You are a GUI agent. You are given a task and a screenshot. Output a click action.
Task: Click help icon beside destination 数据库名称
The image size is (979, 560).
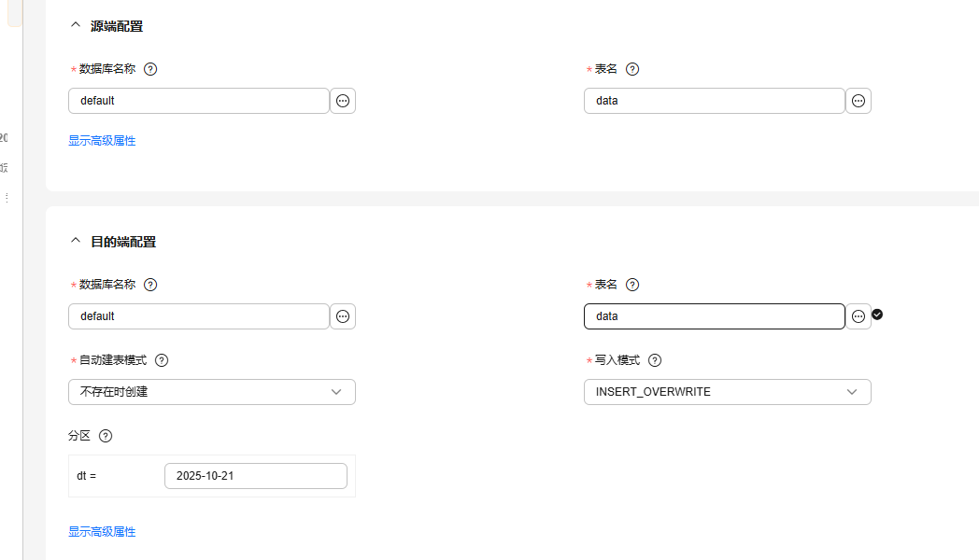click(150, 285)
